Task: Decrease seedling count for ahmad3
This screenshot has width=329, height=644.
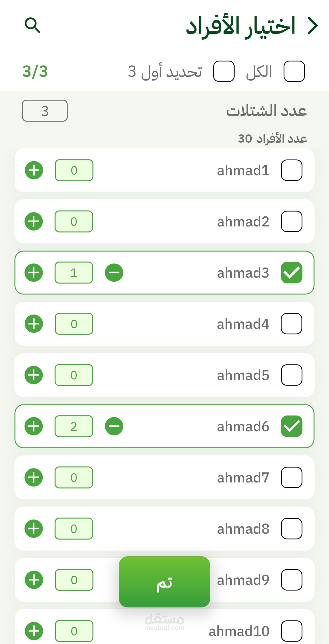Action: pyautogui.click(x=114, y=272)
